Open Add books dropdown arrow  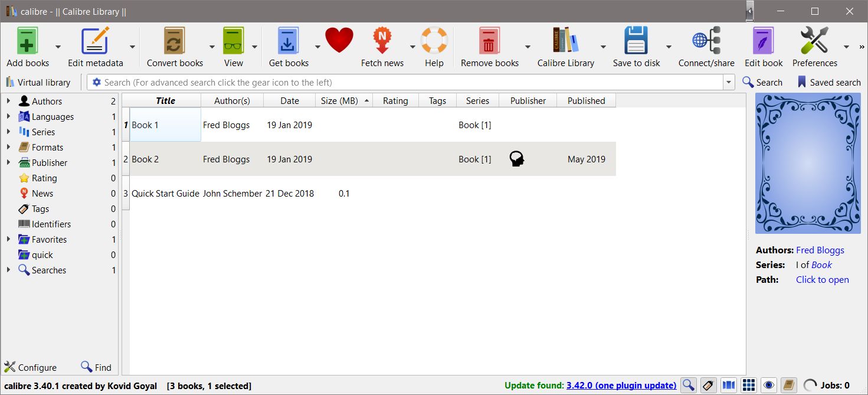point(58,47)
